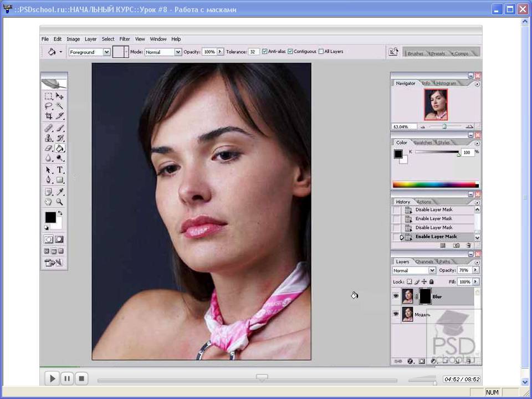Enable the All Layers checkbox

point(321,52)
